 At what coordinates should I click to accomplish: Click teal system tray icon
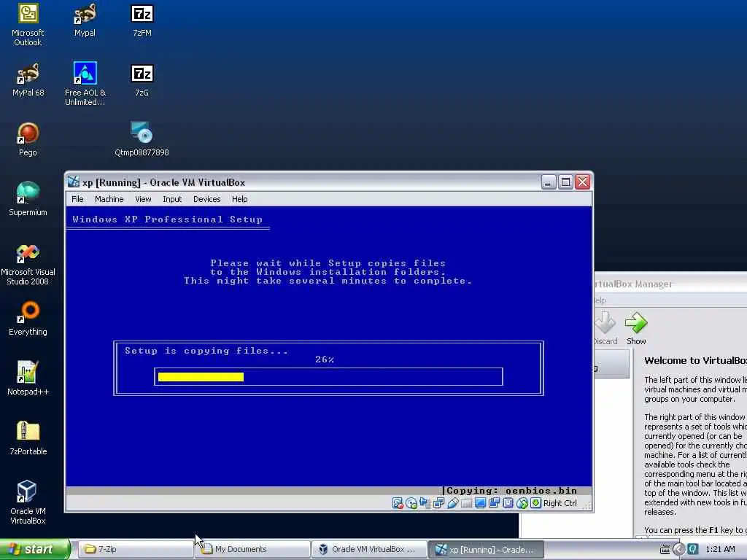pyautogui.click(x=693, y=550)
